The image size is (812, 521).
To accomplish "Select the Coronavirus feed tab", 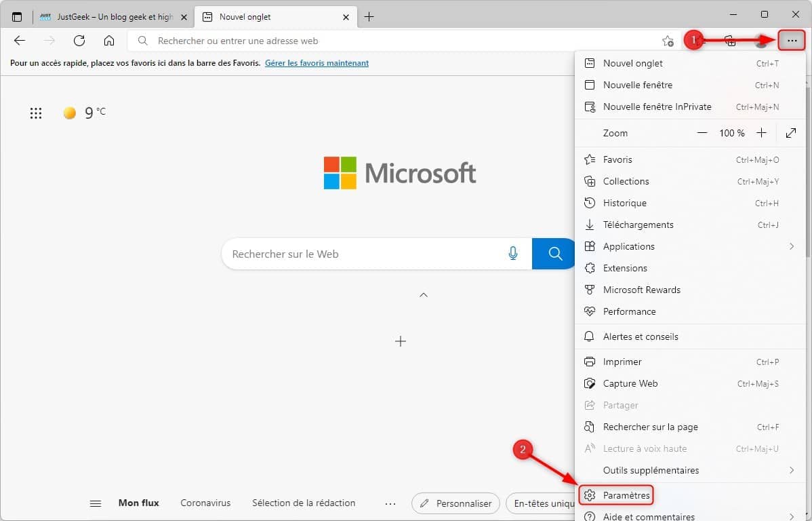I will 205,503.
